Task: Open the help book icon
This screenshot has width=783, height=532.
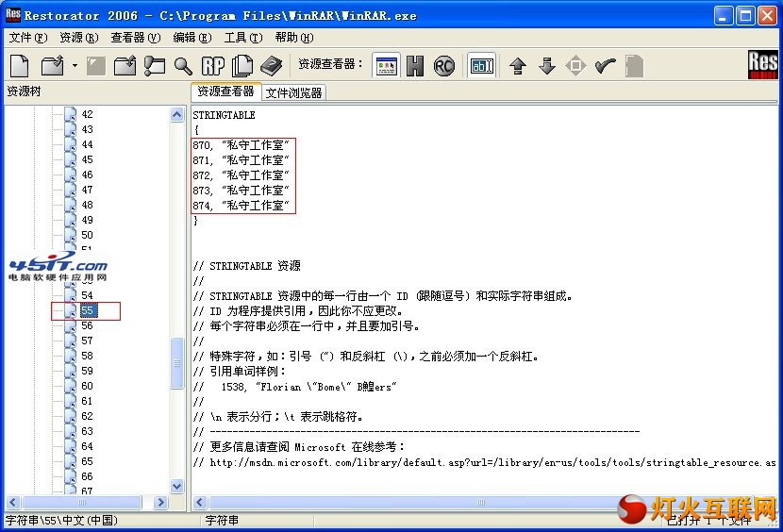Action: click(x=271, y=65)
